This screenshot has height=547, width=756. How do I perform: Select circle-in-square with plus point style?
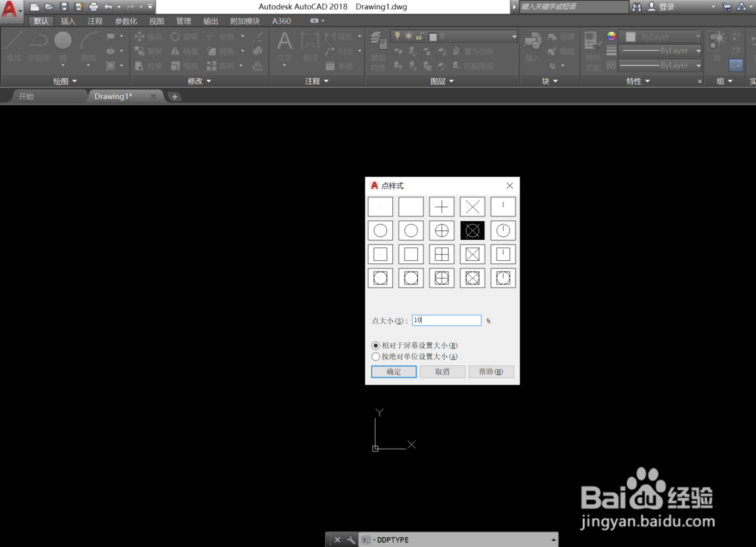[442, 278]
